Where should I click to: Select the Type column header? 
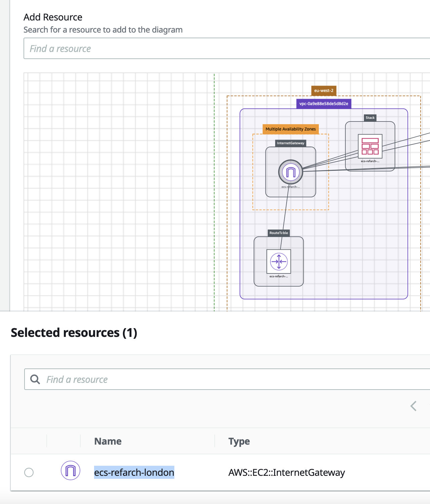[x=239, y=441]
